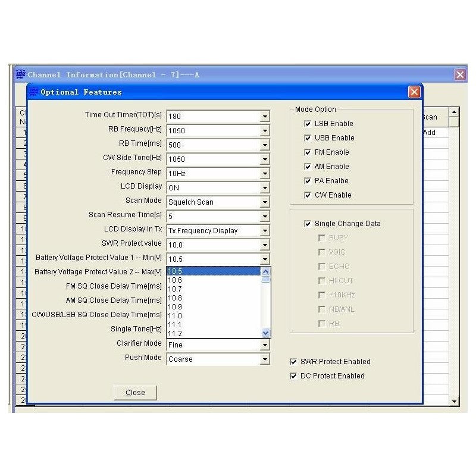Image resolution: width=476 pixels, height=476 pixels.
Task: Open the Clarifier Mode dropdown
Action: pyautogui.click(x=264, y=344)
